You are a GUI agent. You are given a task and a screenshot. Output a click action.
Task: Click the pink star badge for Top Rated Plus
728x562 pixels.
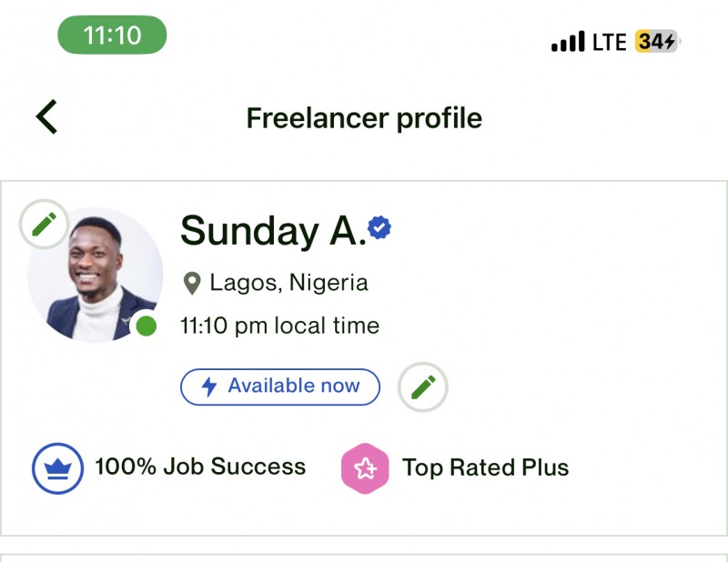pyautogui.click(x=366, y=467)
